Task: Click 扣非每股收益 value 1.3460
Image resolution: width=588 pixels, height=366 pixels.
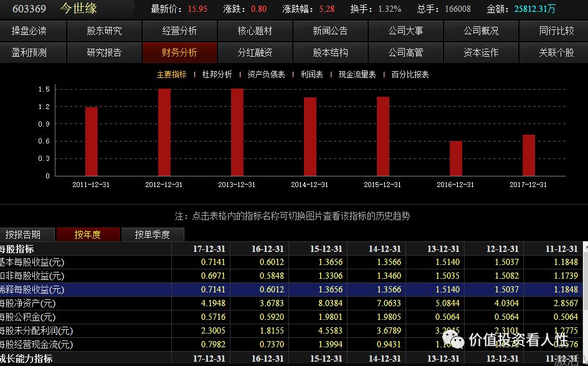Action: [389, 276]
